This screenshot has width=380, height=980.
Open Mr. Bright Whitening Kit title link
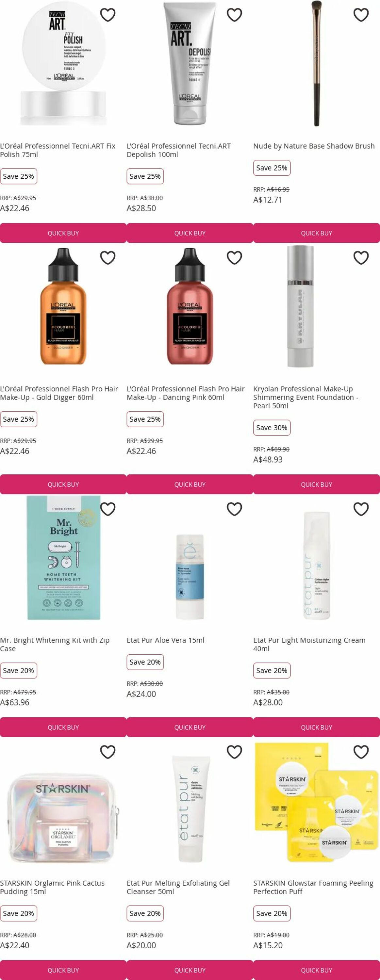(55, 645)
